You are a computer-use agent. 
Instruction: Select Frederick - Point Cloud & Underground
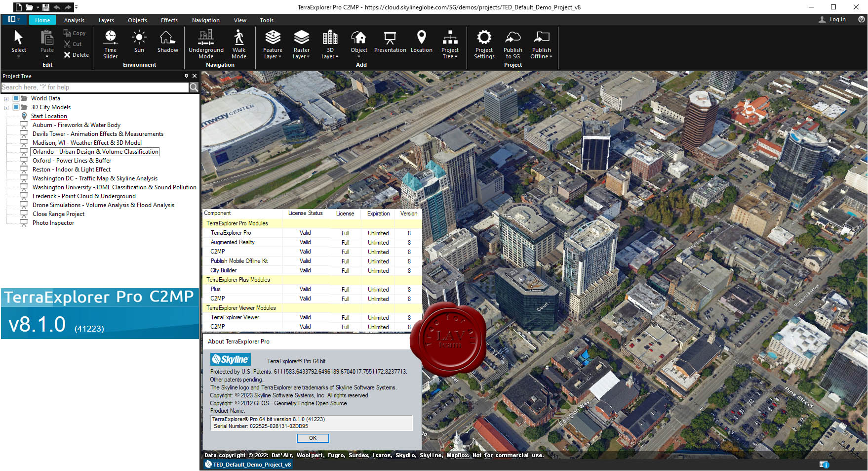[x=84, y=196]
